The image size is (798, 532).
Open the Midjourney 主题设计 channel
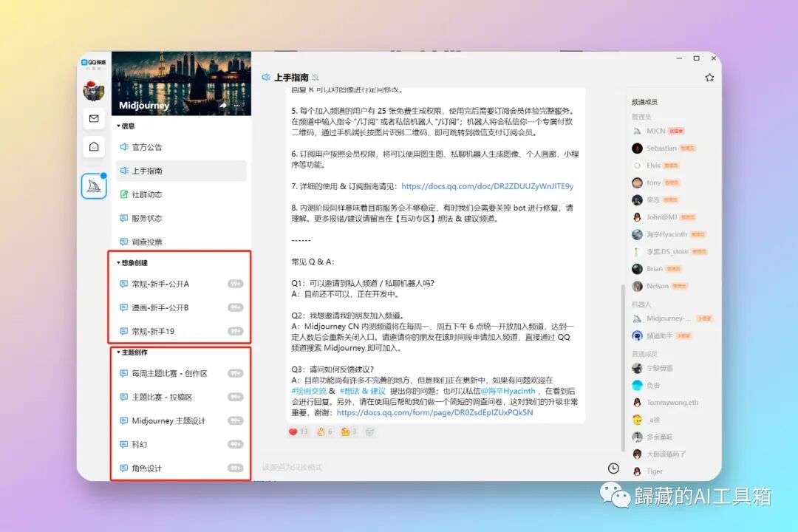181,421
